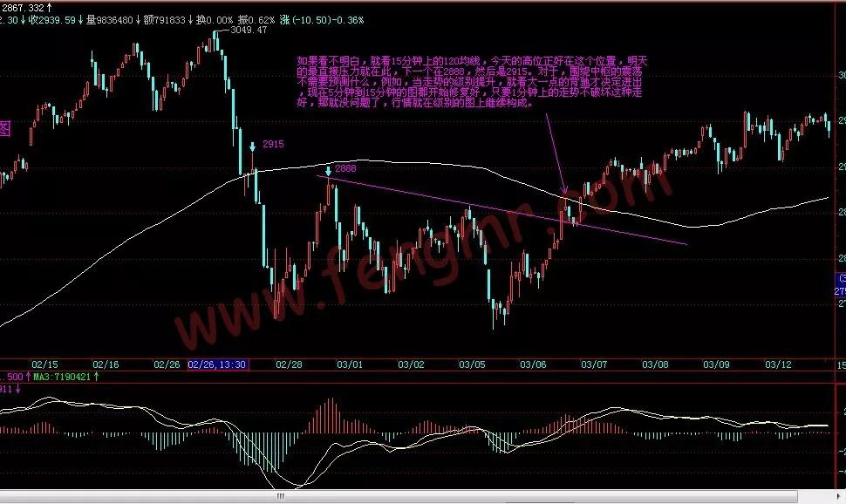Click the cyan arrow marker beside 2888
Screen dimensions: 846x504
click(x=328, y=171)
